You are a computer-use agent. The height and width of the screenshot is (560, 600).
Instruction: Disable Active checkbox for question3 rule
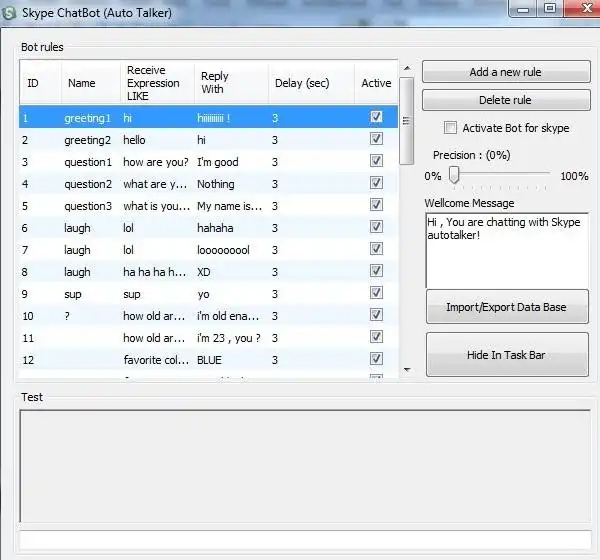pyautogui.click(x=376, y=205)
